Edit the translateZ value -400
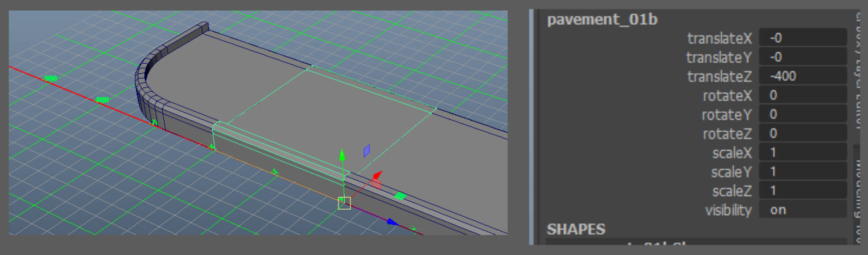 802,76
